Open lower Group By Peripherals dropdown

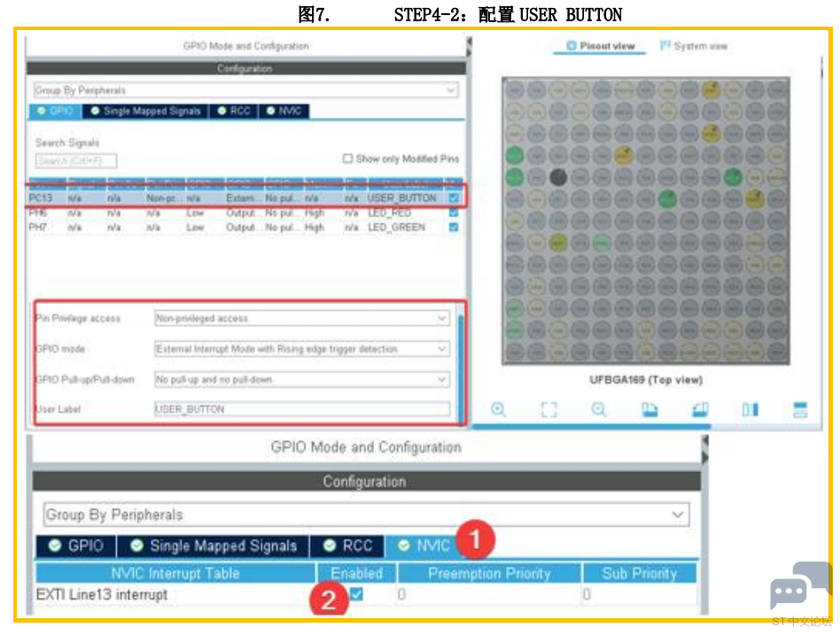click(x=367, y=515)
